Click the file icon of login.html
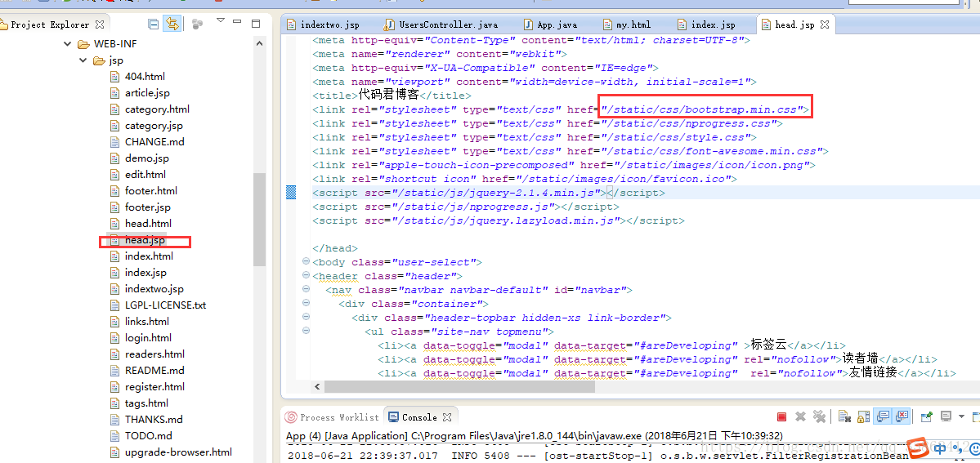Screen dimensions: 980x463 tap(114, 337)
